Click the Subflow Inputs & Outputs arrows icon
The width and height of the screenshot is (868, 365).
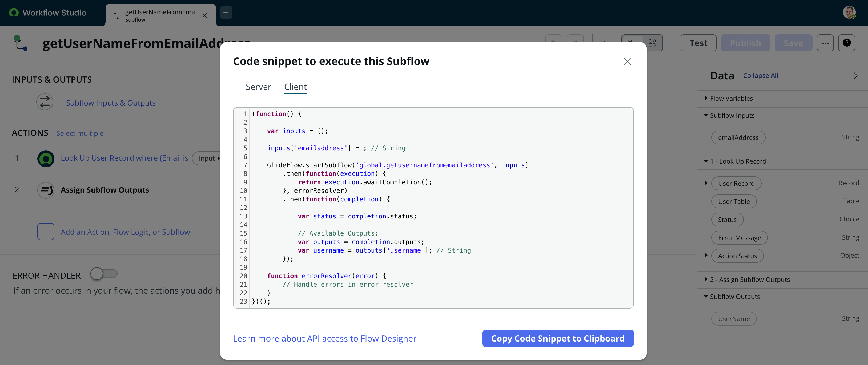(45, 102)
